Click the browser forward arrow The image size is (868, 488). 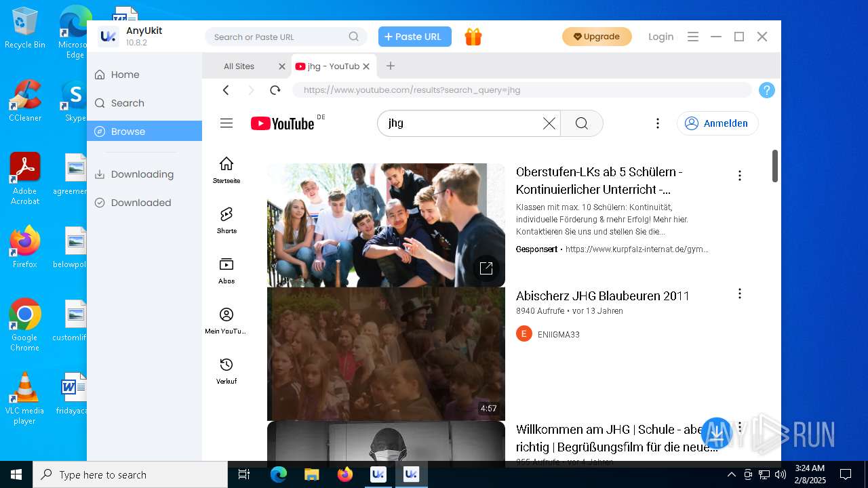[x=251, y=90]
